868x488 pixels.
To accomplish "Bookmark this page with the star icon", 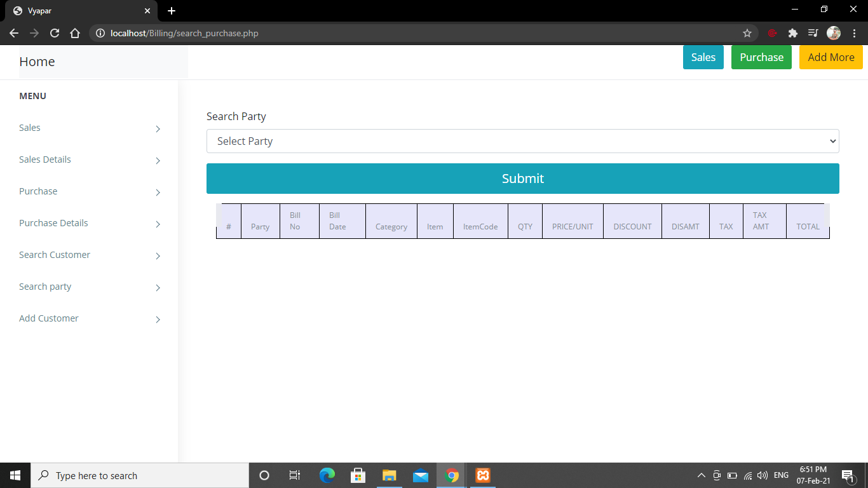I will click(747, 33).
